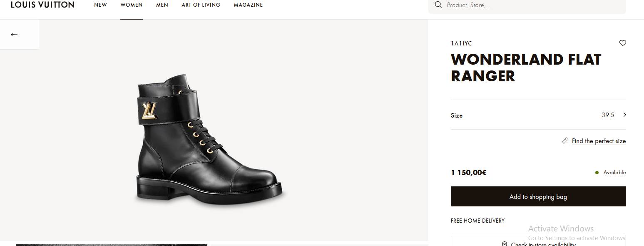Follow the Find the perfect size link
The width and height of the screenshot is (644, 246).
[x=599, y=141]
